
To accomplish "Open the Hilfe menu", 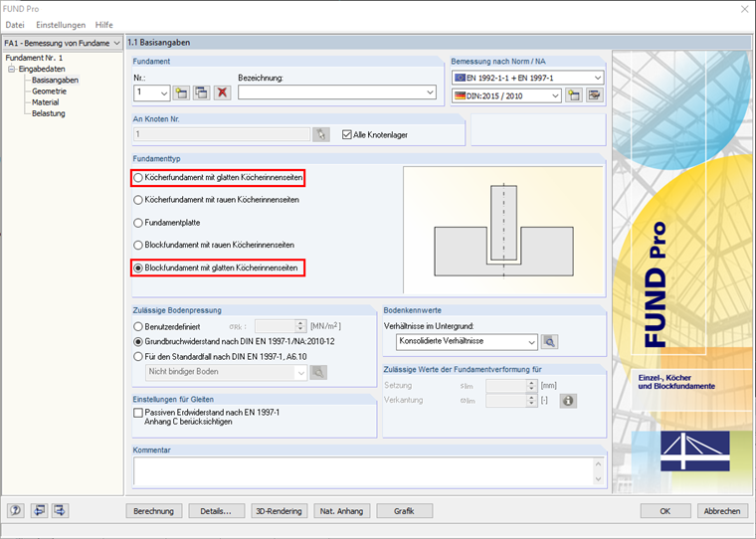I will pyautogui.click(x=104, y=25).
